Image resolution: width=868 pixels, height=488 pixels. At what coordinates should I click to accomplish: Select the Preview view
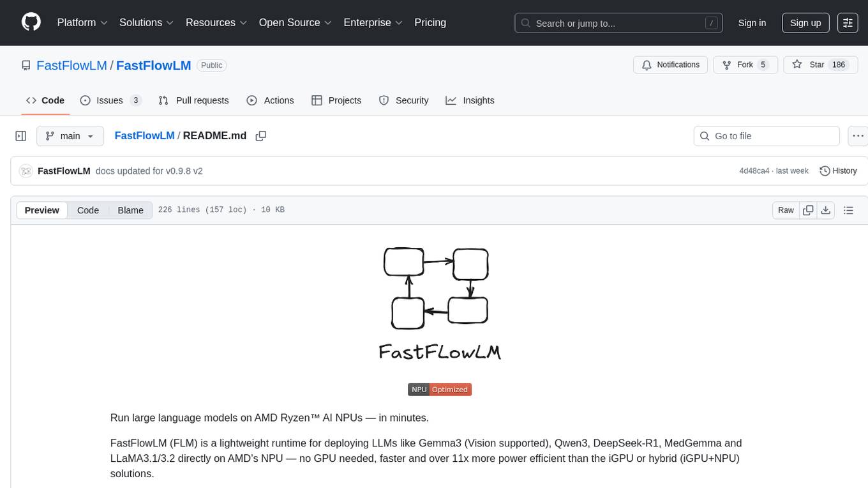(42, 210)
